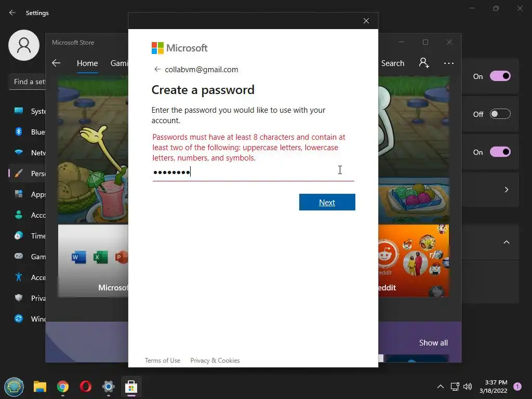The width and height of the screenshot is (532, 399).
Task: Click Show all in Microsoft Store
Action: (x=433, y=343)
